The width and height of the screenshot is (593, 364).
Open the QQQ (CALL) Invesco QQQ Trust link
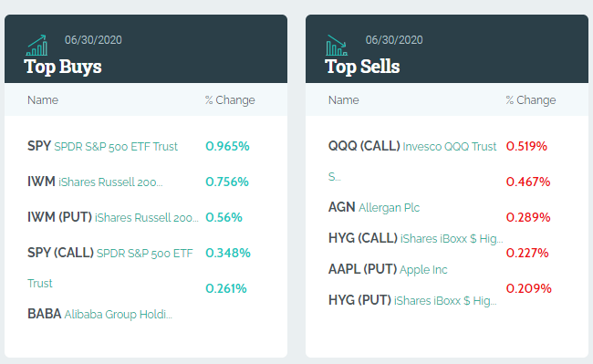(x=412, y=146)
